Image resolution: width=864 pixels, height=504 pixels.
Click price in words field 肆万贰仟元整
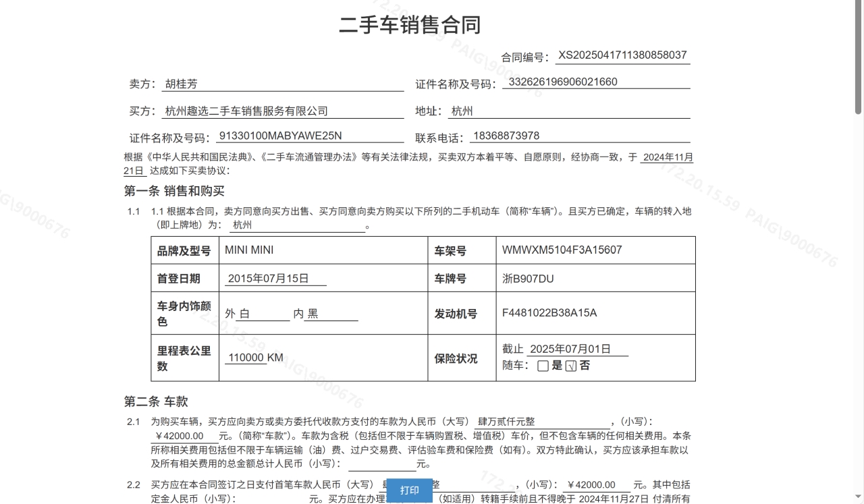point(542,421)
